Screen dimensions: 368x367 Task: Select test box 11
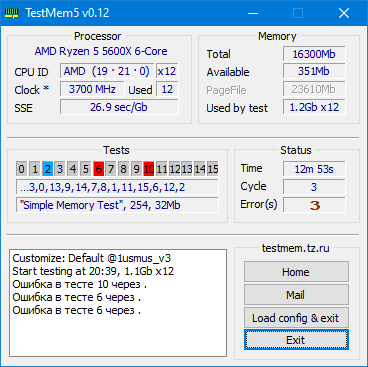[x=162, y=169]
